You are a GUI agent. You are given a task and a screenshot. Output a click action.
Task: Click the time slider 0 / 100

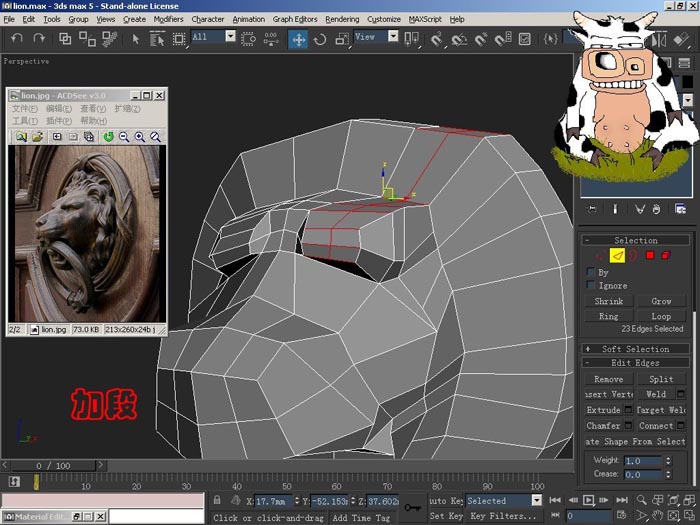click(x=53, y=466)
